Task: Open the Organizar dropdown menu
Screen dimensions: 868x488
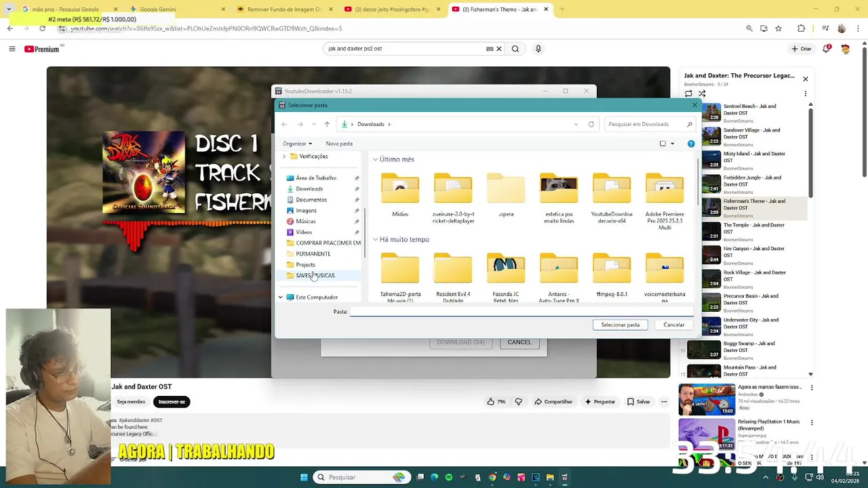Action: (298, 144)
